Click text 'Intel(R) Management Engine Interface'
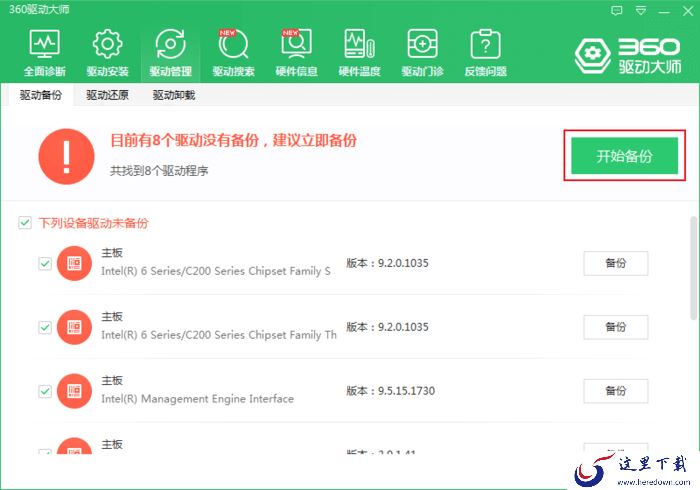Image resolution: width=700 pixels, height=490 pixels. point(197,399)
